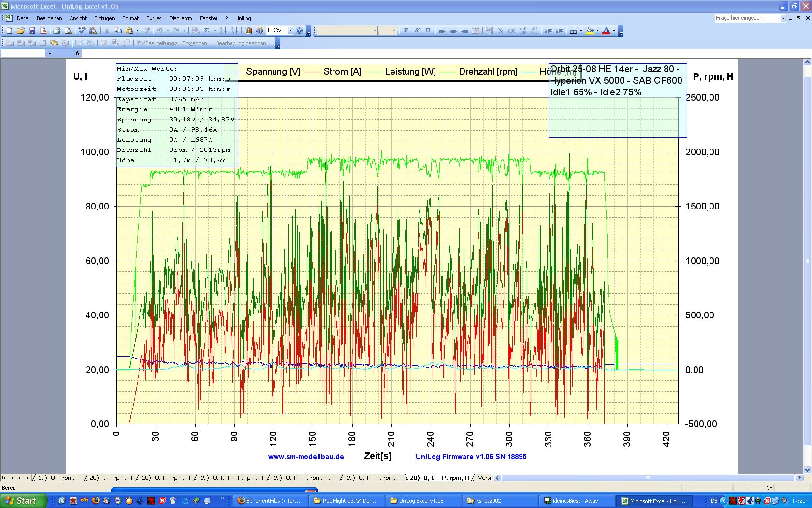Open the Print Preview tool
Image resolution: width=812 pixels, height=508 pixels.
point(68,30)
